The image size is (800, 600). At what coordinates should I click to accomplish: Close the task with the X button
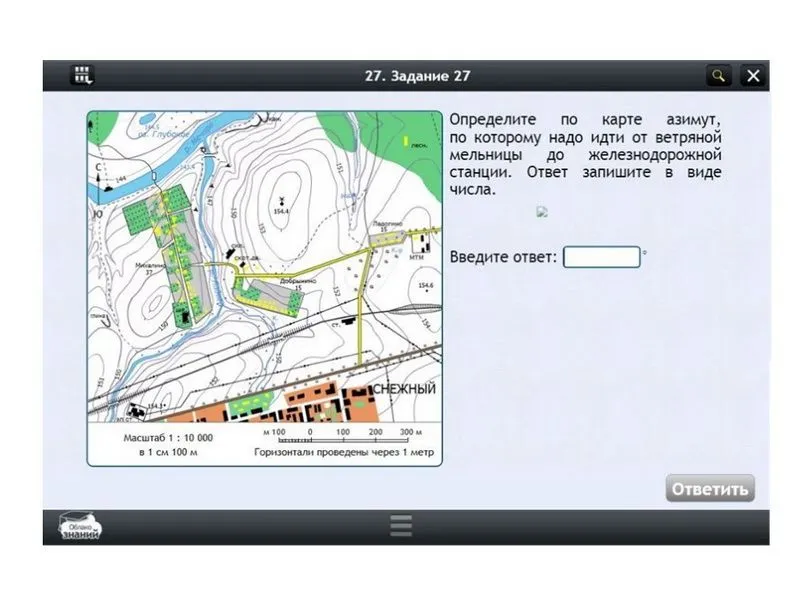pos(754,76)
